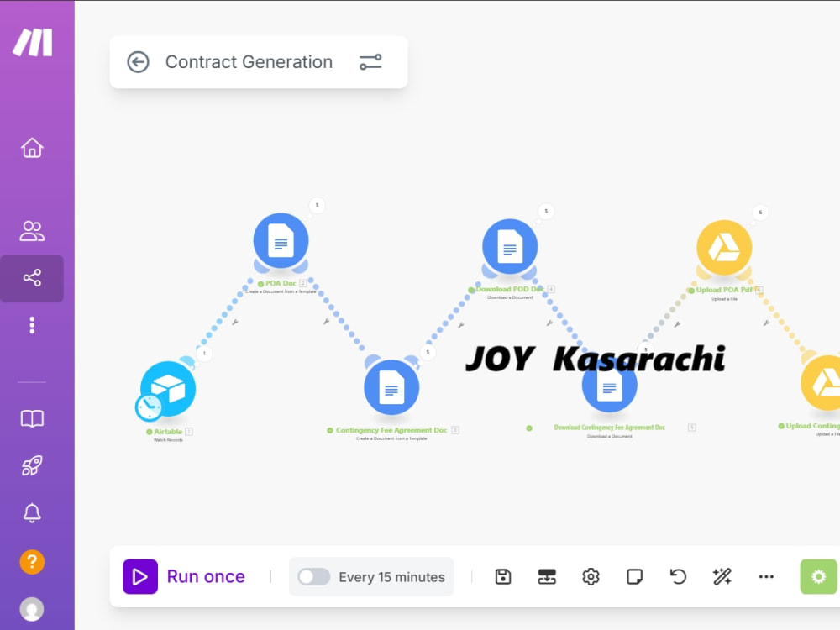Image resolution: width=840 pixels, height=630 pixels.
Task: Save the scenario with disk icon
Action: [503, 577]
